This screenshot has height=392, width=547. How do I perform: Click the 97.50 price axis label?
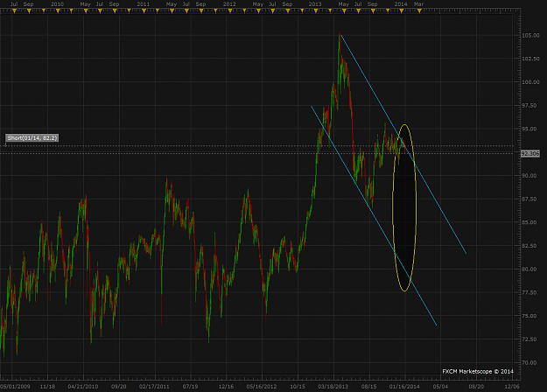tap(529, 105)
